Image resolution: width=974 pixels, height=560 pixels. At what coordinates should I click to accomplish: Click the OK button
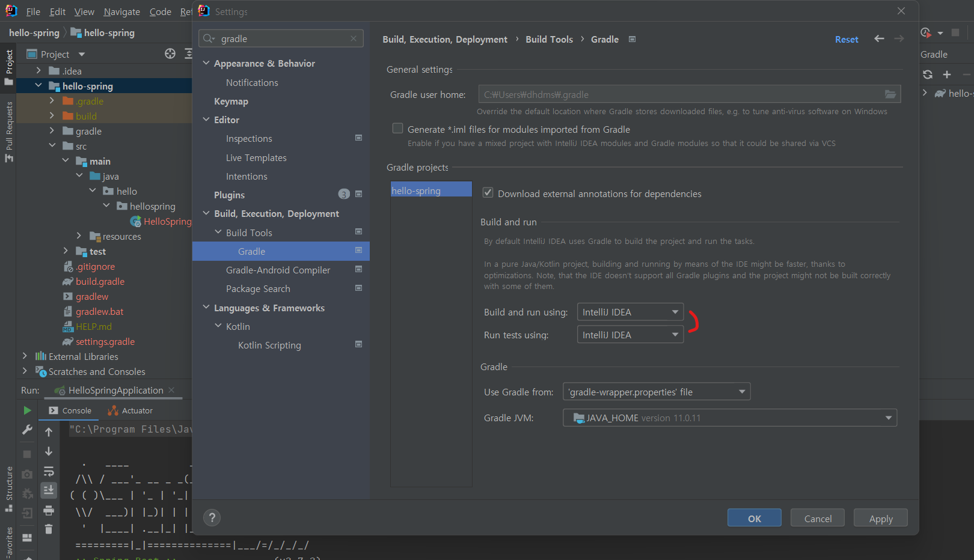point(755,518)
